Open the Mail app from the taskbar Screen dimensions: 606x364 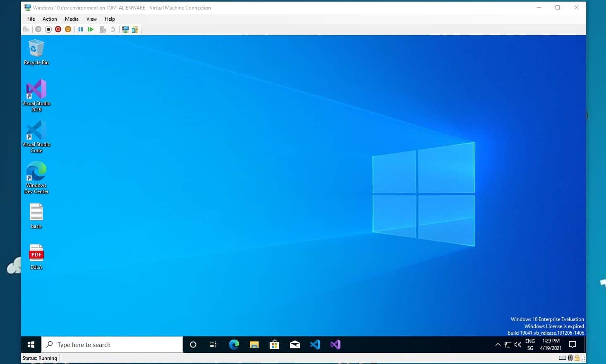coord(295,345)
